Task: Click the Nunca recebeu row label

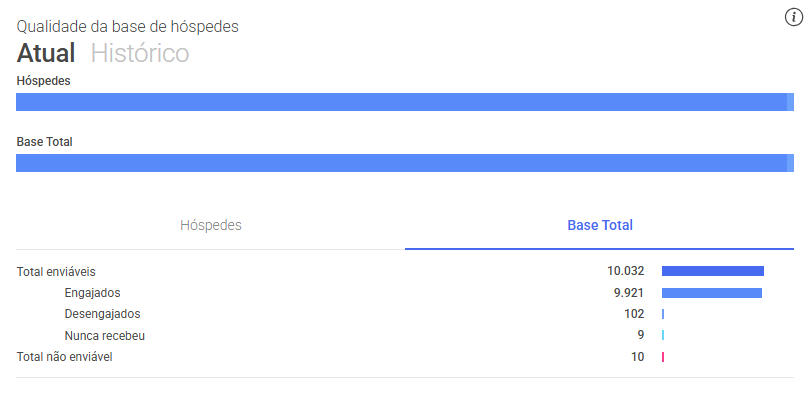Action: click(105, 336)
